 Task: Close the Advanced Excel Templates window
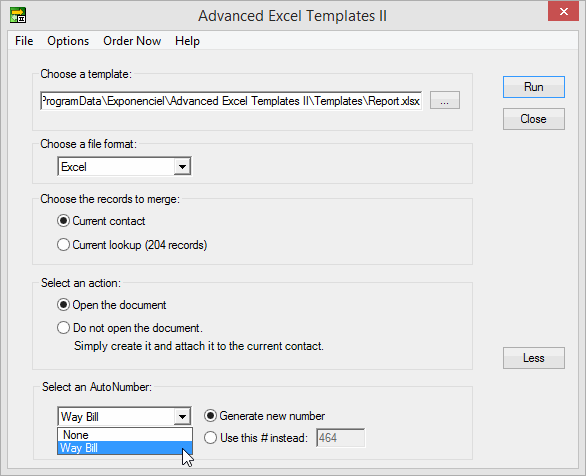(x=563, y=11)
